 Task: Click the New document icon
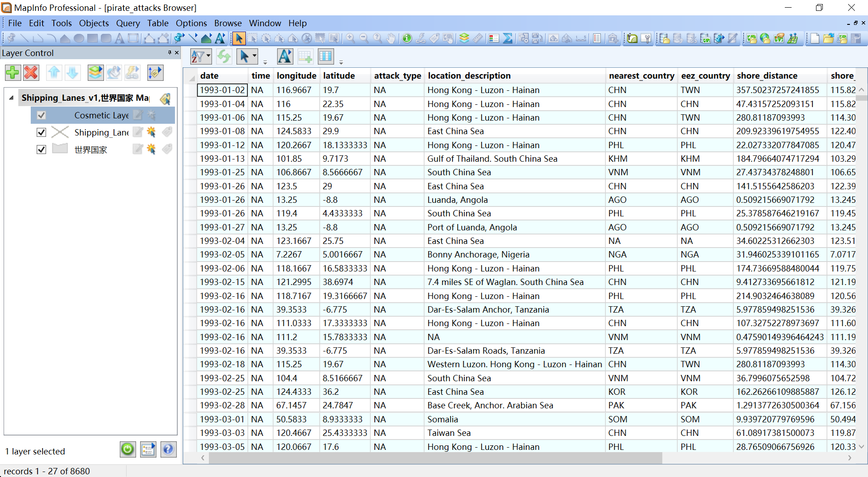tap(815, 38)
